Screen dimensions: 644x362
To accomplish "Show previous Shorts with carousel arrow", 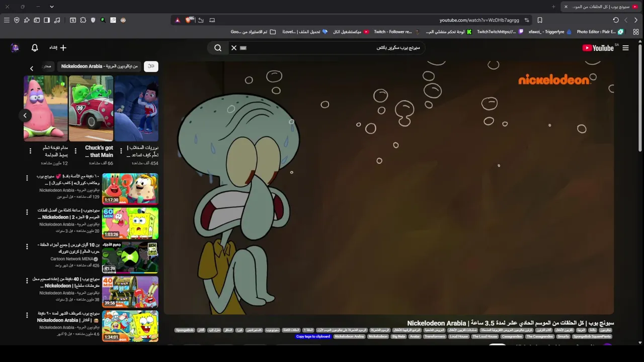I will click(25, 115).
